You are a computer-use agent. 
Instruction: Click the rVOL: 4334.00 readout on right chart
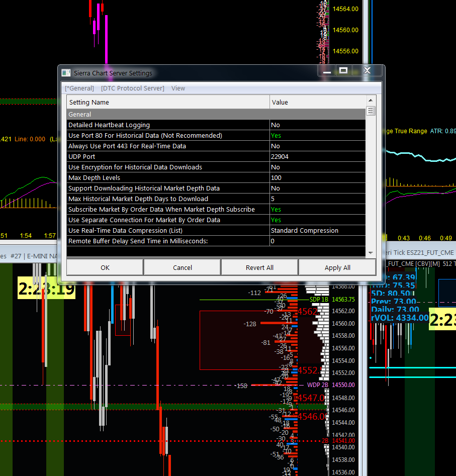pos(400,318)
